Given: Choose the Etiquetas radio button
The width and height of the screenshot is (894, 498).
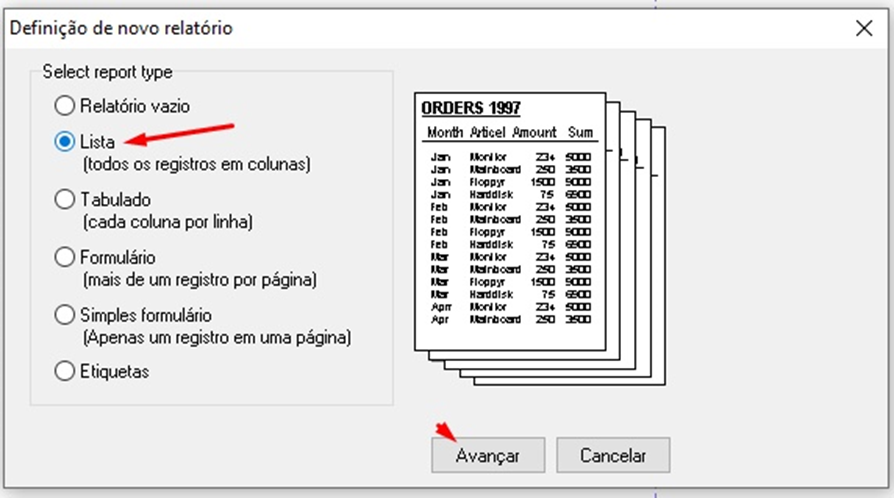Looking at the screenshot, I should click(65, 371).
